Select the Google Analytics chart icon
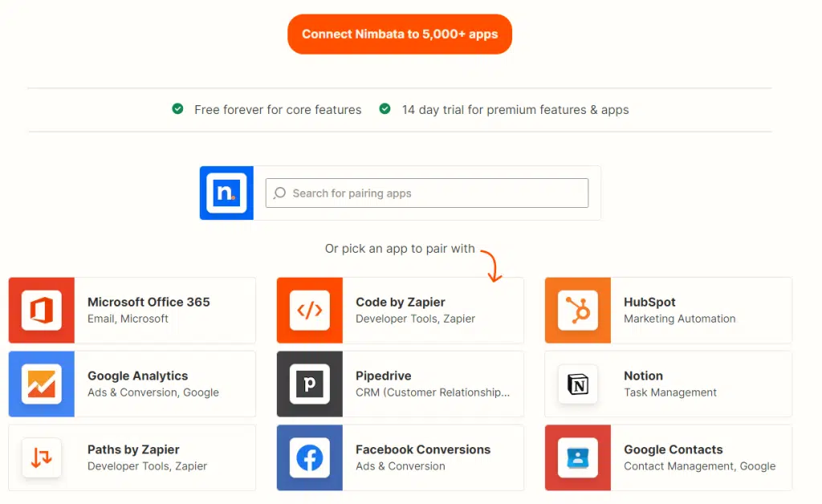Viewport: 822px width, 504px height. click(42, 384)
